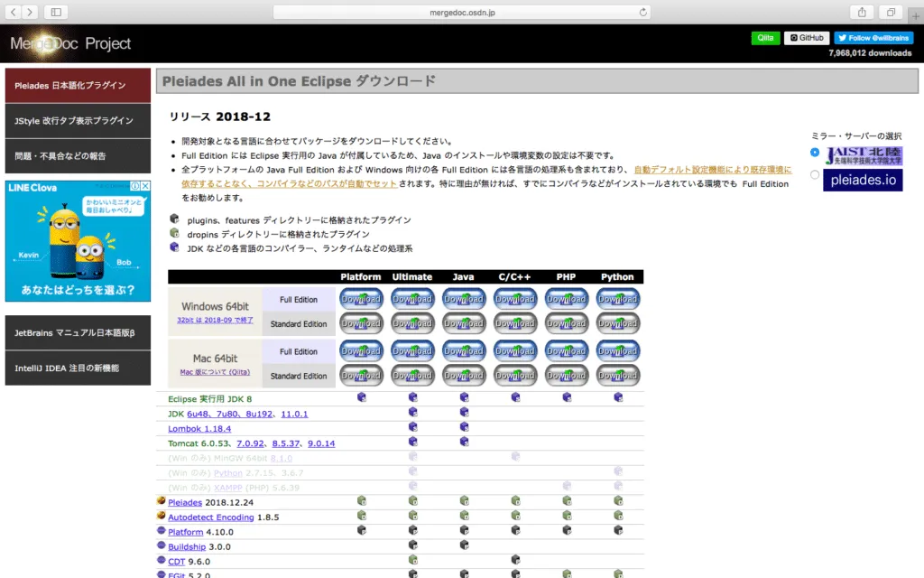Image resolution: width=924 pixels, height=578 pixels.
Task: Click the Safari back arrow
Action: (13, 12)
